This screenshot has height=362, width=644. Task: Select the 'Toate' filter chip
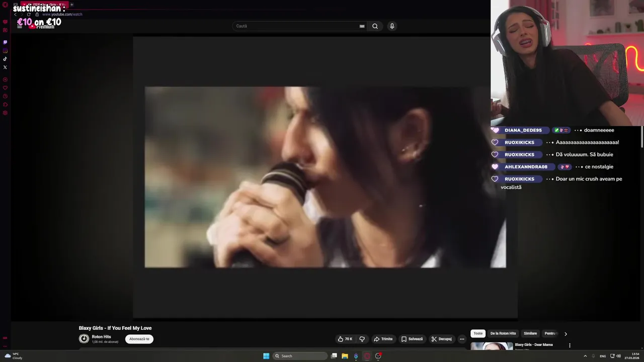(478, 333)
